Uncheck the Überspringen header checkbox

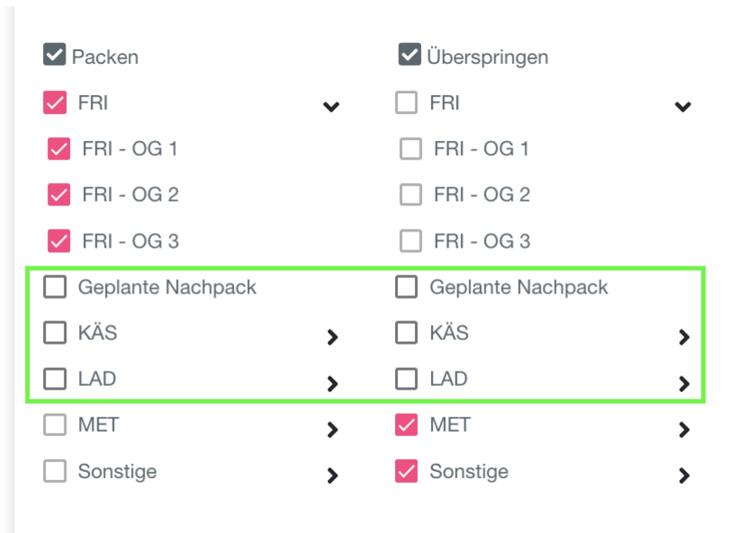(409, 56)
